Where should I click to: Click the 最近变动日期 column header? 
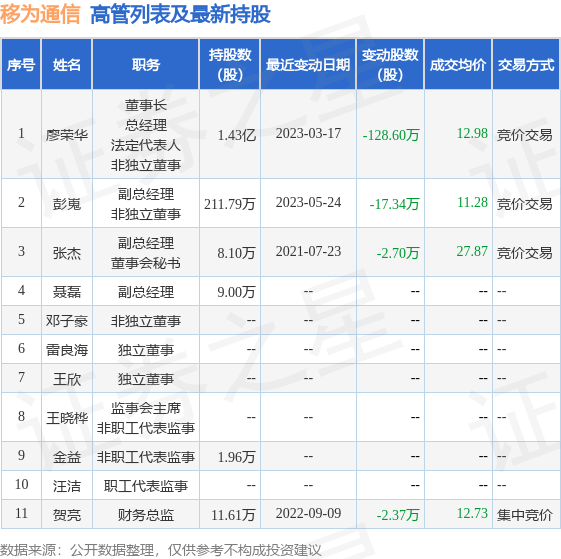pos(308,64)
